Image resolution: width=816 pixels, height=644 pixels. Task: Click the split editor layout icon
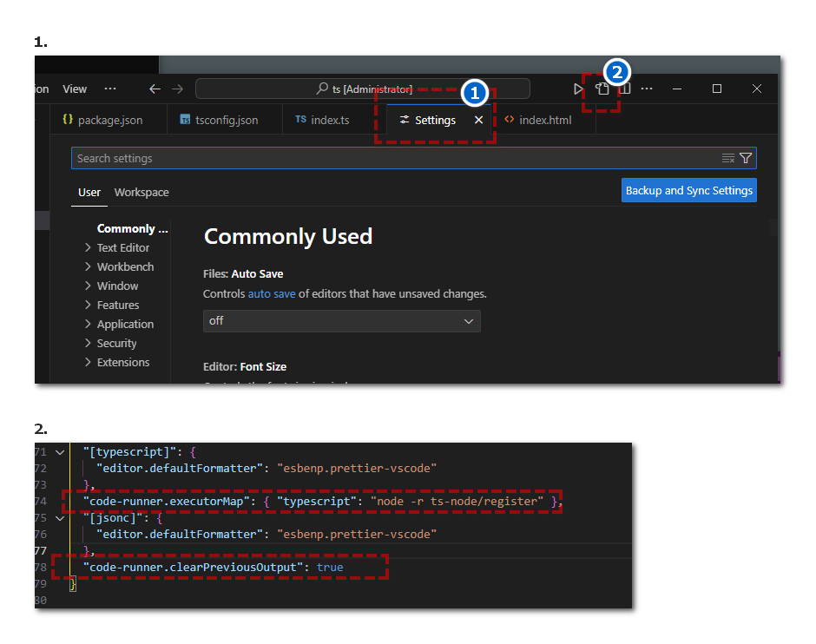624,89
